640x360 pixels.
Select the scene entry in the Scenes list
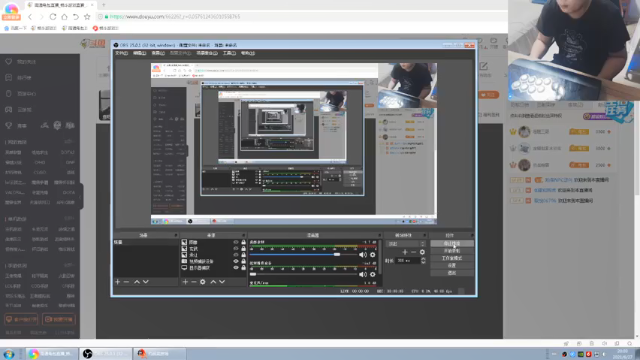145,242
